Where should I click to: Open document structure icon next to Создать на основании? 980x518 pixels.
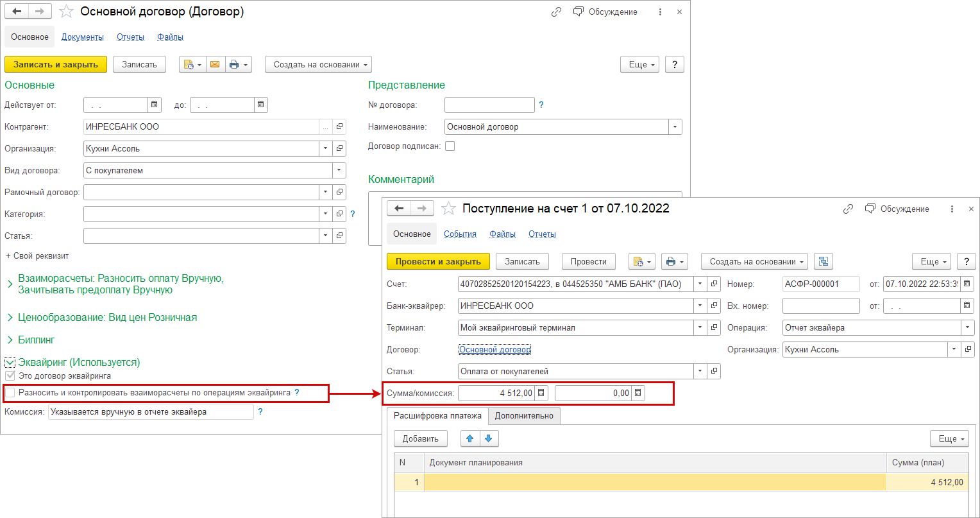[824, 261]
